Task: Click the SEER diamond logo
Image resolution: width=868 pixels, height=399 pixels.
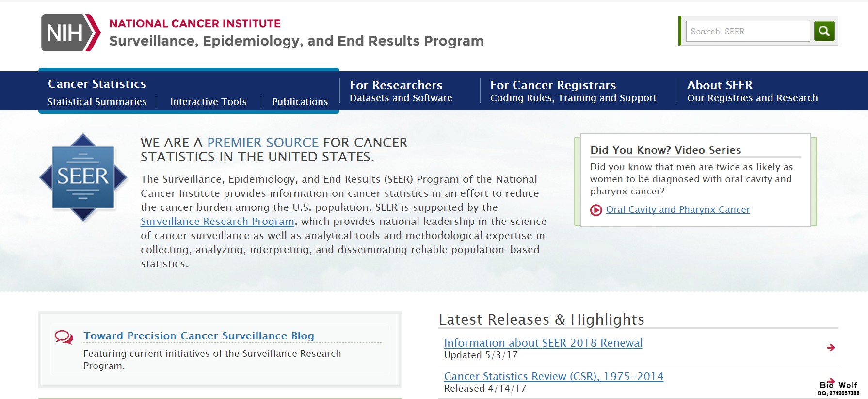Action: (x=83, y=177)
